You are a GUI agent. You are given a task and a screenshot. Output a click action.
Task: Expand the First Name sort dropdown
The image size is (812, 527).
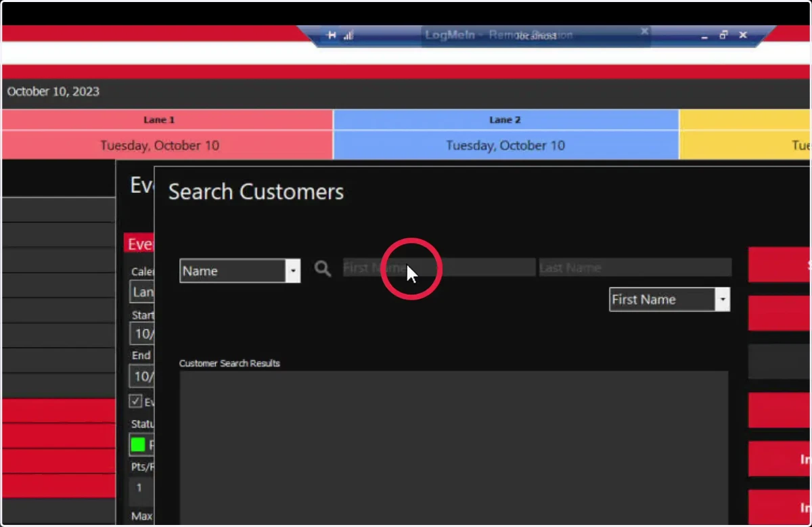pos(723,299)
